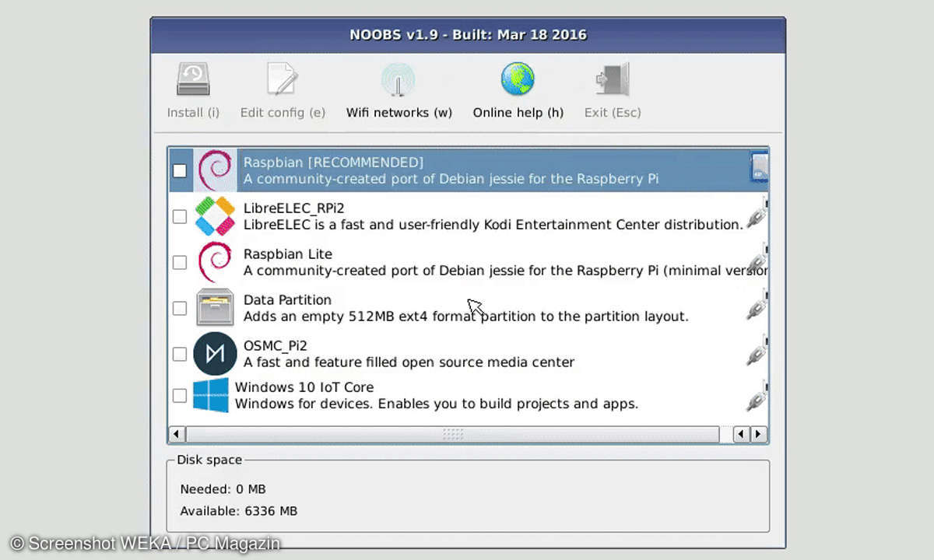Click the 'OSMC_Pi2' title text

(276, 345)
